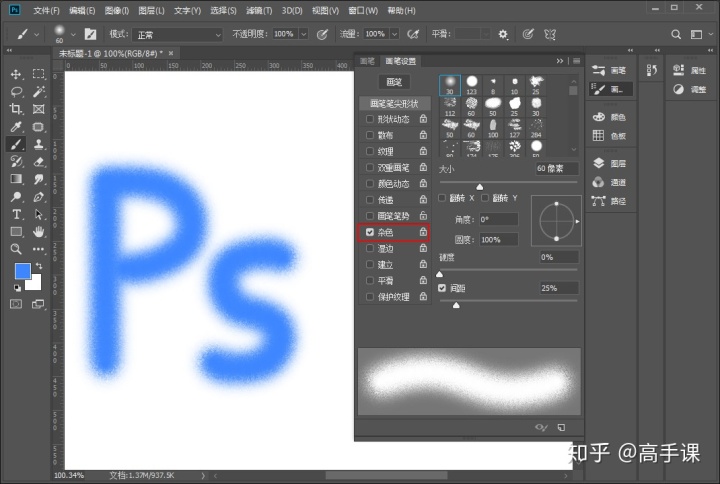Viewport: 720px width, 484px height.
Task: Toggle brush settings panel icon in options bar
Action: coord(90,34)
